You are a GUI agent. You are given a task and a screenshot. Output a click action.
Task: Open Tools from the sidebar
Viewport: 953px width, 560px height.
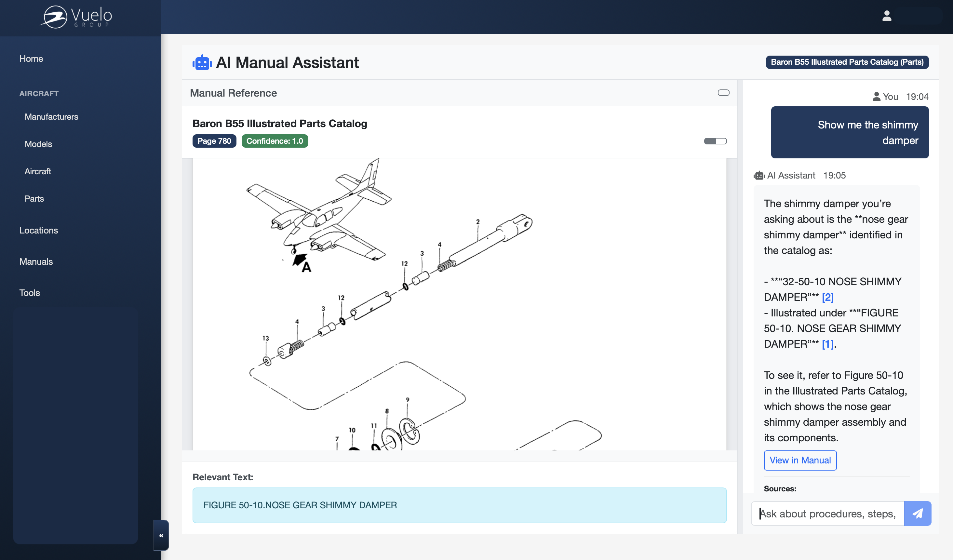[x=30, y=293]
